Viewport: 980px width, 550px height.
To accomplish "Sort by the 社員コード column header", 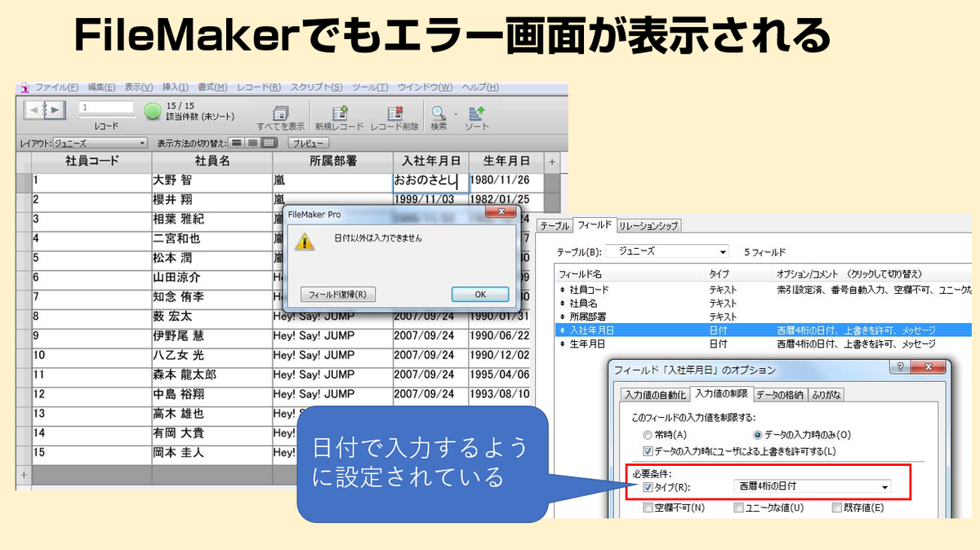I will click(x=91, y=162).
